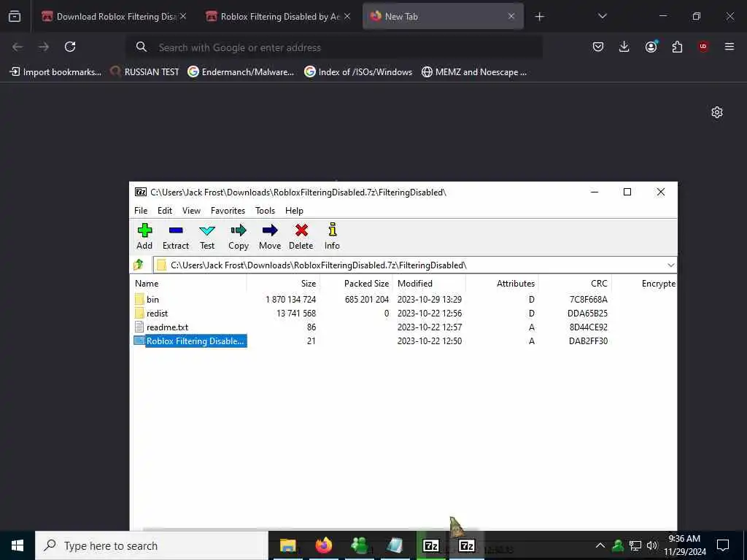This screenshot has width=747, height=560.
Task: Run the Test archive tool
Action: (x=207, y=236)
